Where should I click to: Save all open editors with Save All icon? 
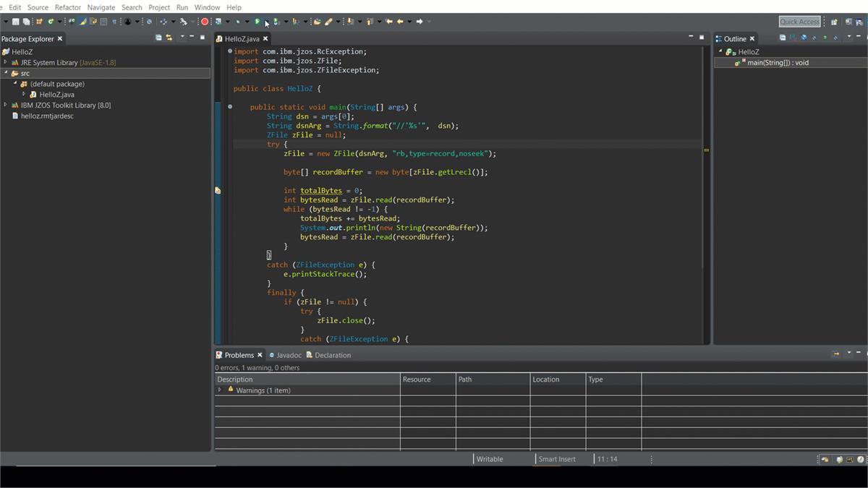pos(27,22)
